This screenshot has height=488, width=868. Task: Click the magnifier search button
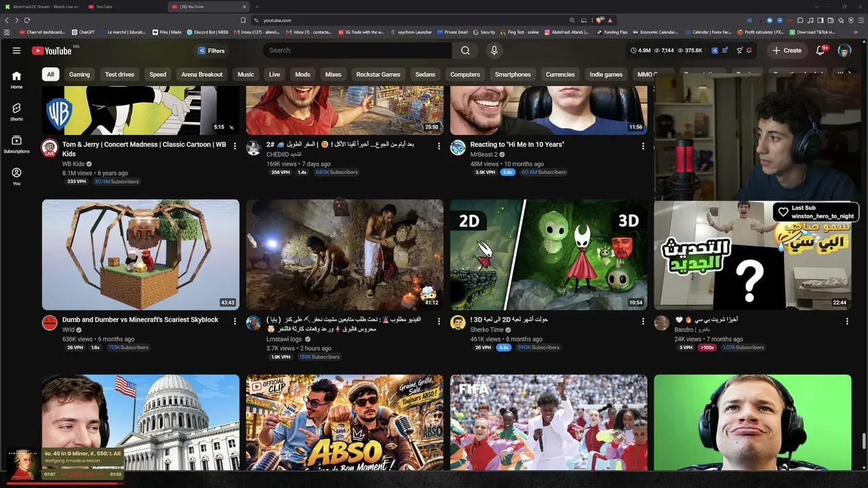coord(465,50)
